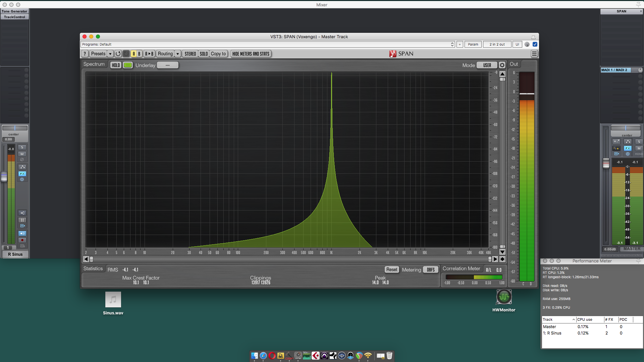
Task: Select state B in A/B comparison
Action: tap(139, 54)
